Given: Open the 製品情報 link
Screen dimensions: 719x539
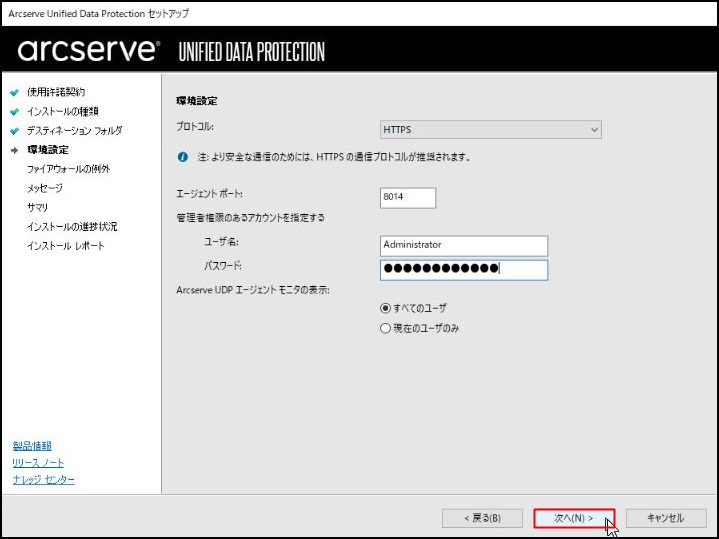Looking at the screenshot, I should pos(32,445).
